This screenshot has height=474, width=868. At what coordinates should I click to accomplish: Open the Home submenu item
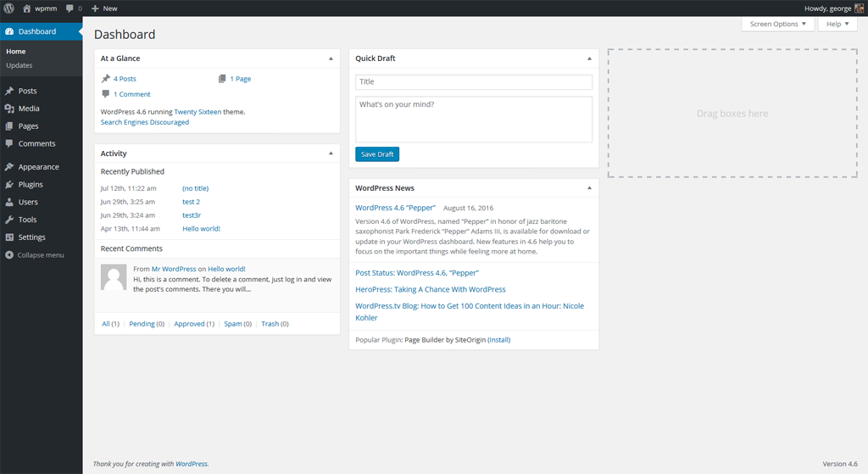tap(16, 52)
